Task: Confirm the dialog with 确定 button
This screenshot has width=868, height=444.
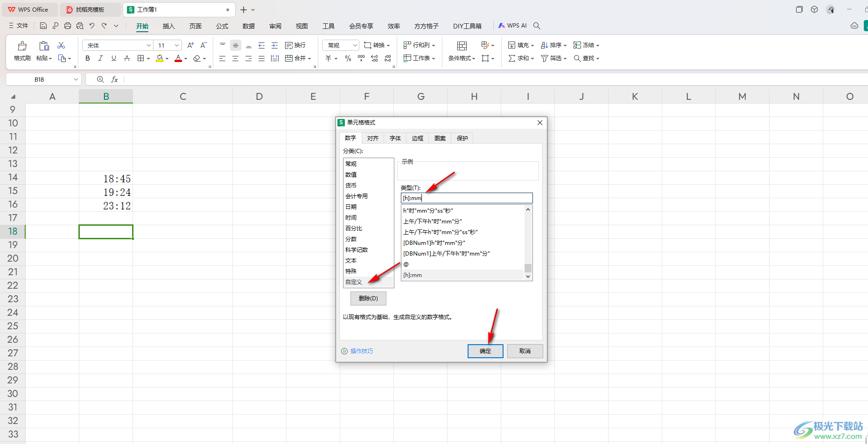Action: point(485,351)
